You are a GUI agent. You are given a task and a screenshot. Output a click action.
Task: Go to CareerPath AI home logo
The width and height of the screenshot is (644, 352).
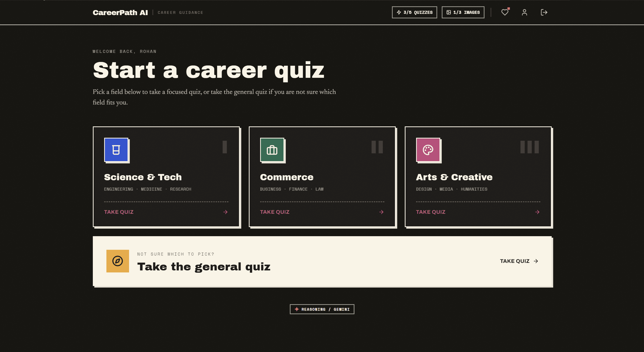tap(120, 13)
